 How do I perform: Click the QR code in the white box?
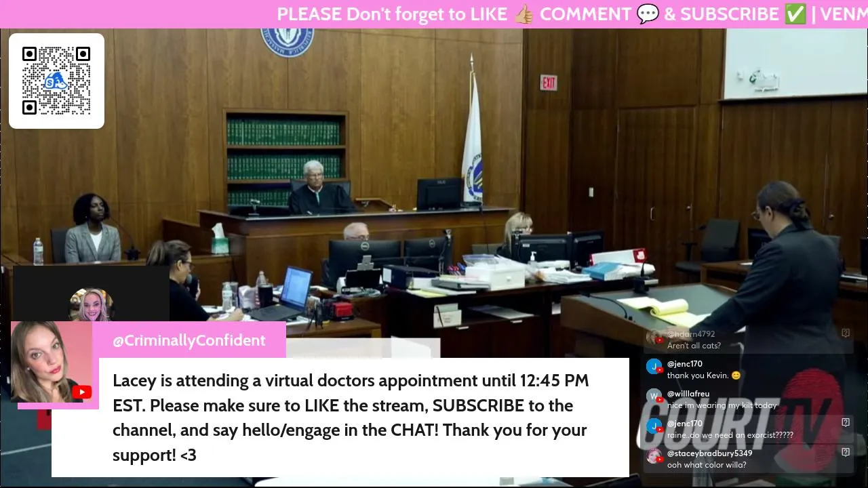point(56,81)
